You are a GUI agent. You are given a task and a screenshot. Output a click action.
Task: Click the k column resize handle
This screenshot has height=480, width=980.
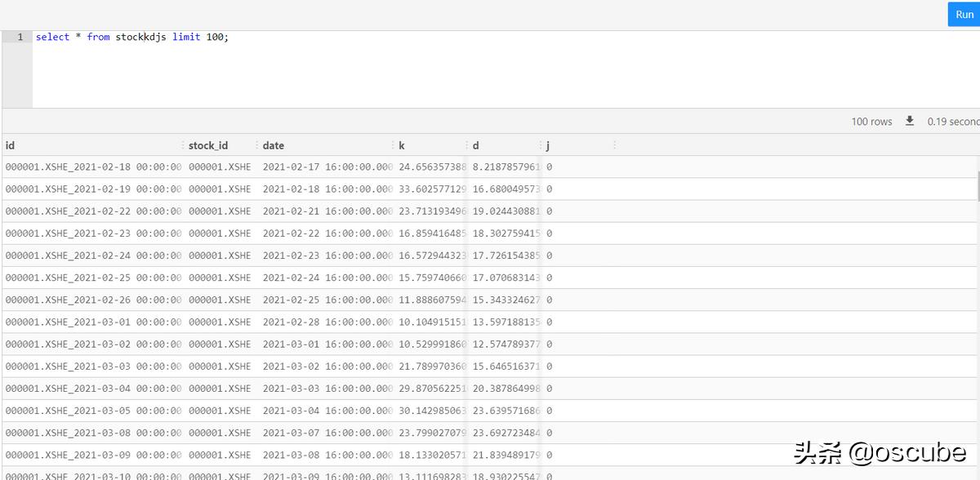pyautogui.click(x=466, y=145)
